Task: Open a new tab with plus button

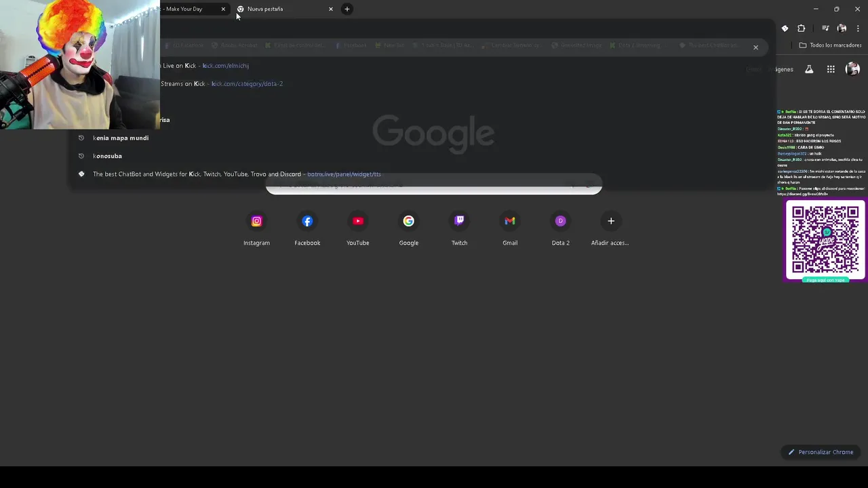Action: 347,9
